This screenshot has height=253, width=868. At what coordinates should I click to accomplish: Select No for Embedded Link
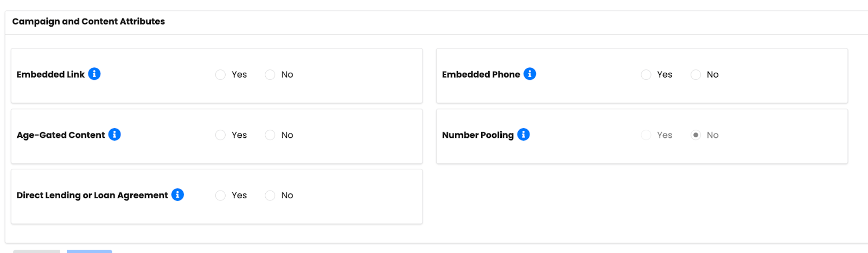[270, 75]
